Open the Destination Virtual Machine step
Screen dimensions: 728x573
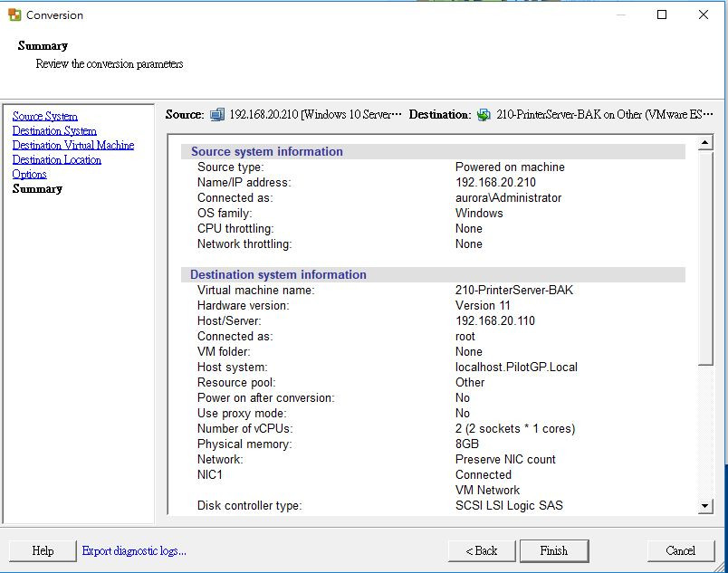point(73,145)
